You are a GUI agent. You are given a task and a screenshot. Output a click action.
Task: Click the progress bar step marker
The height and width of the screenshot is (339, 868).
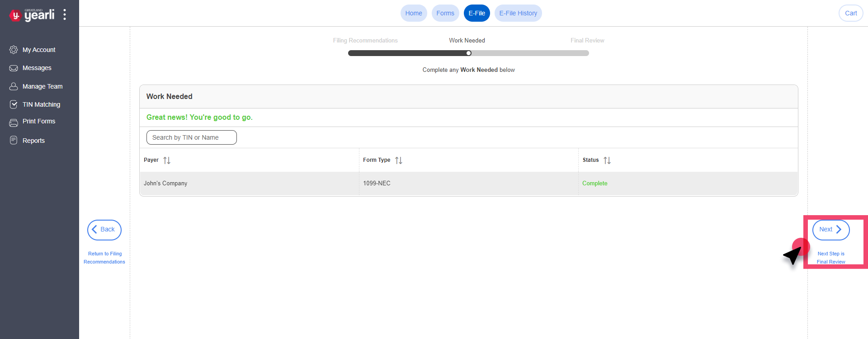tap(469, 53)
